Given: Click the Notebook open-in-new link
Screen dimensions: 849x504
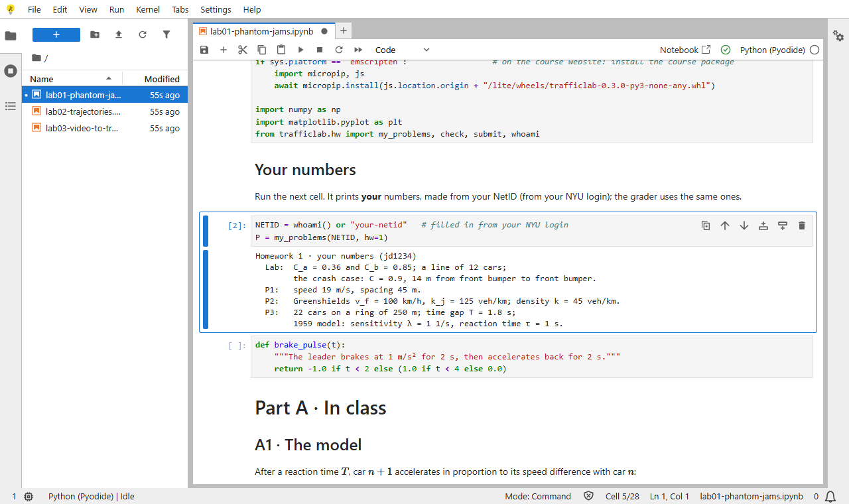Looking at the screenshot, I should (x=685, y=50).
